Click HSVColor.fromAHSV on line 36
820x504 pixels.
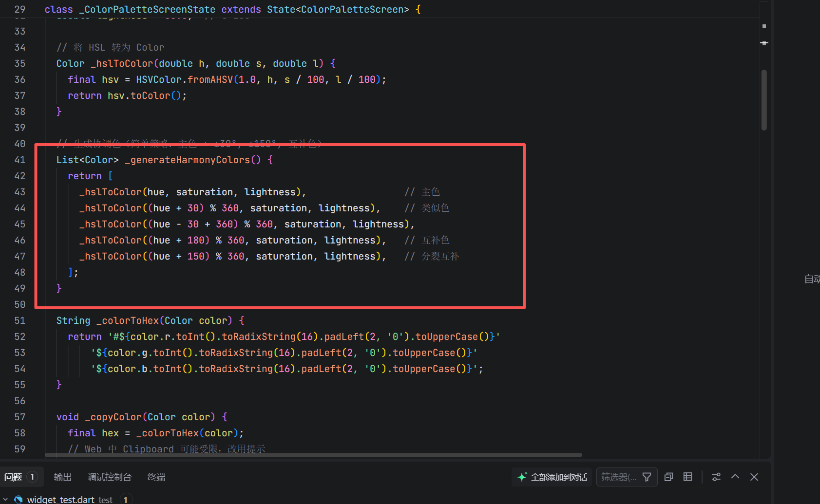tap(185, 79)
